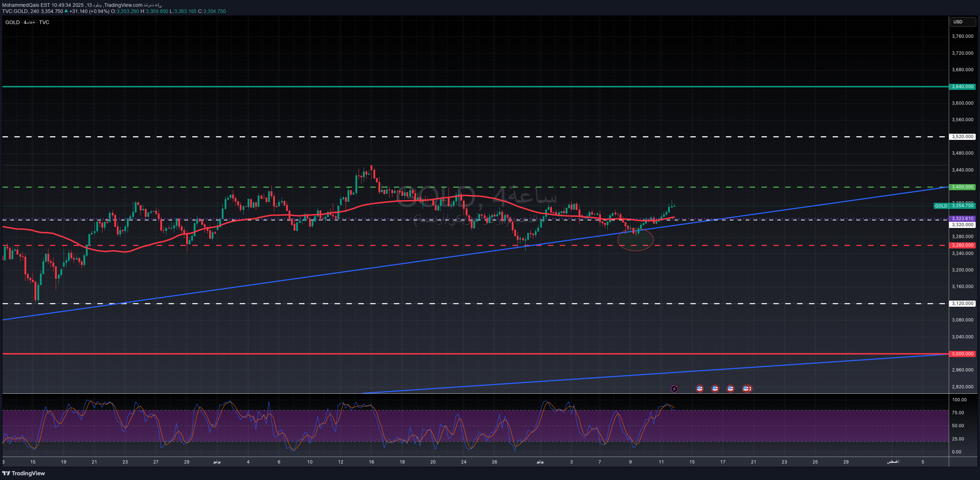Click the H:3,359.850 high value
Screen dimensions: 980x480
tap(154, 11)
